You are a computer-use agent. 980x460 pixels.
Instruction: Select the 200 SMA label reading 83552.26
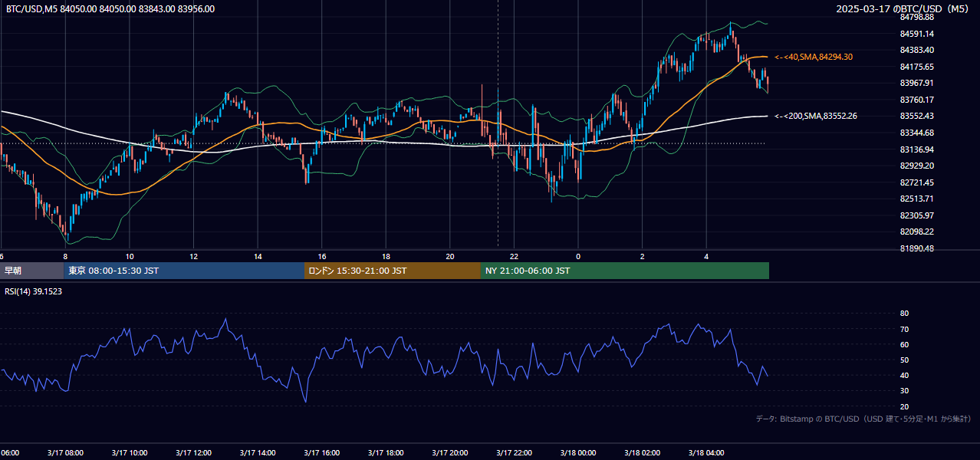coord(816,116)
